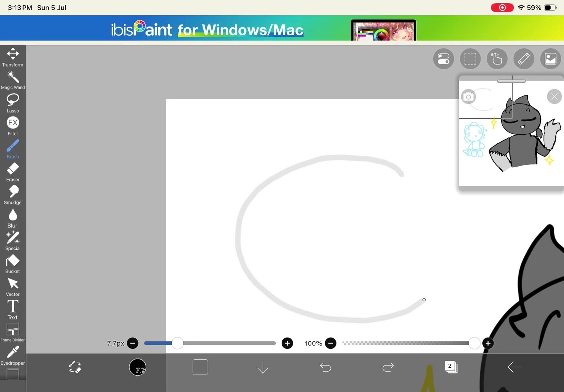
Task: Open the Text tool
Action: pos(13,310)
